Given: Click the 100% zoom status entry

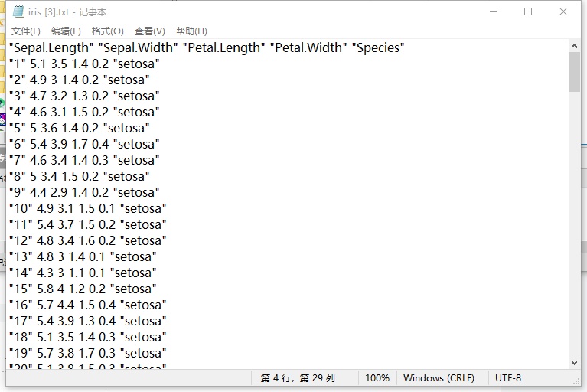Looking at the screenshot, I should (x=377, y=378).
